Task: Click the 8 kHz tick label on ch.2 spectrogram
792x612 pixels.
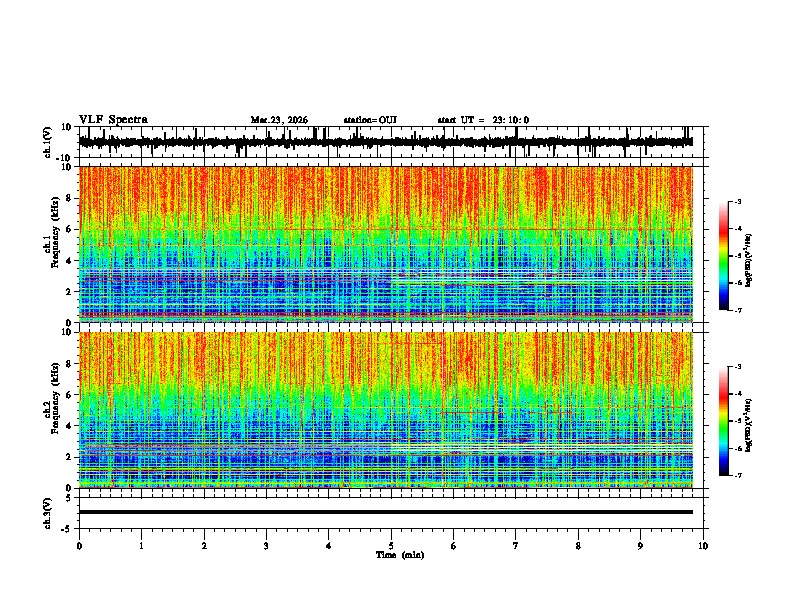Action: tap(69, 364)
